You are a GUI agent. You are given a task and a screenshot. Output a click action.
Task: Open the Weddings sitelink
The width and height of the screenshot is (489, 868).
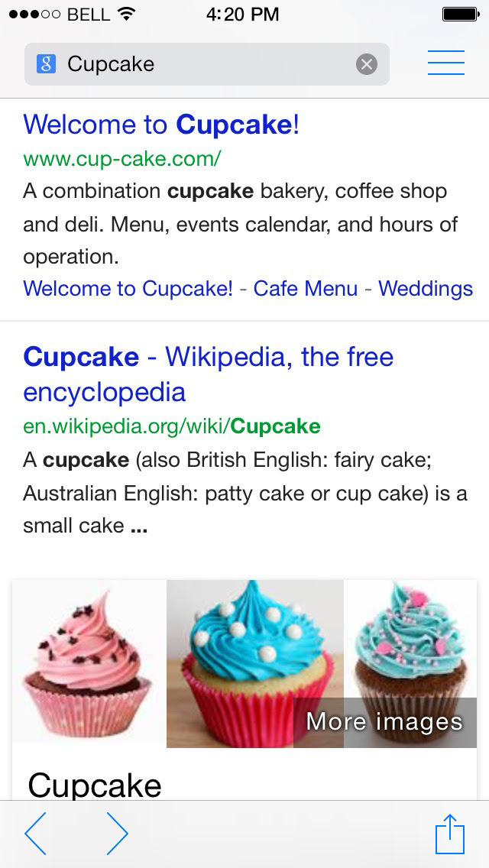(426, 288)
